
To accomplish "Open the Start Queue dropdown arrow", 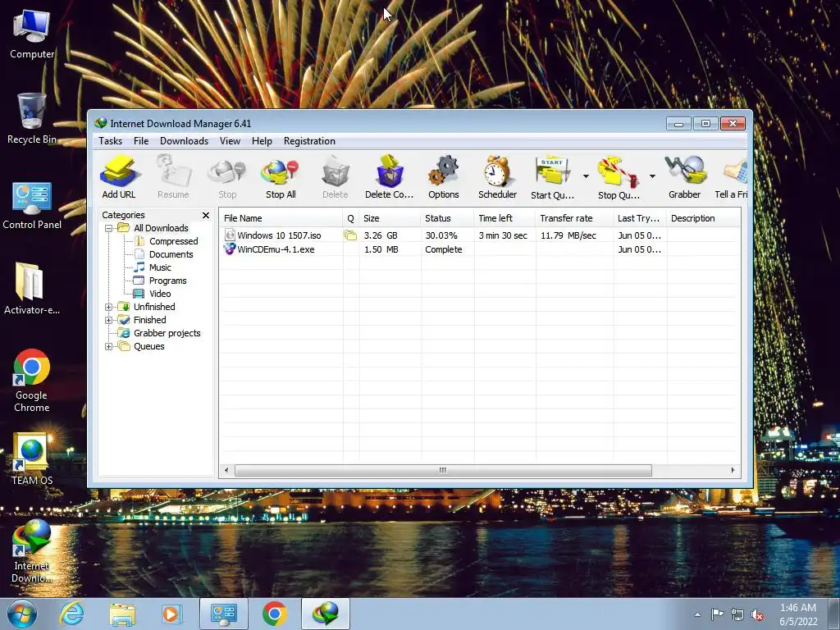I will tap(586, 176).
